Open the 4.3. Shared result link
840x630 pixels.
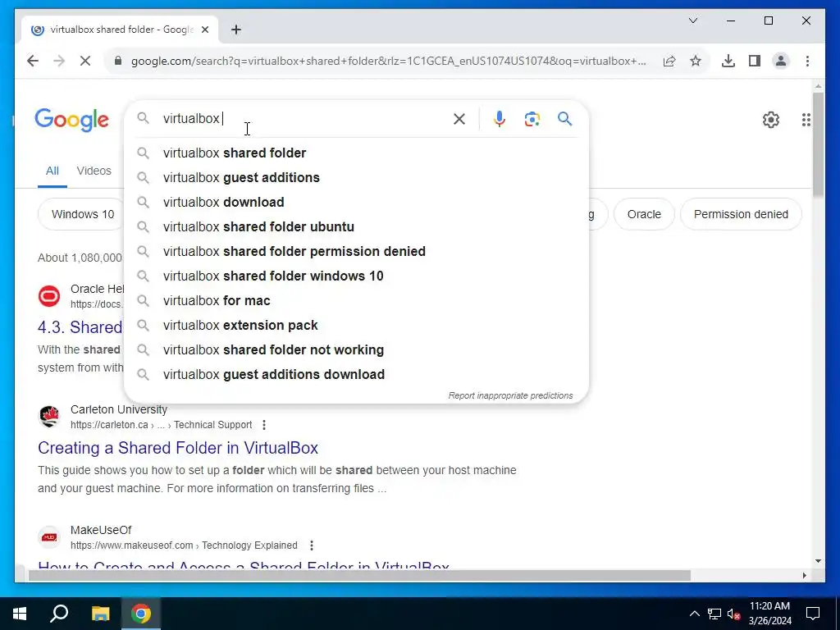[80, 327]
